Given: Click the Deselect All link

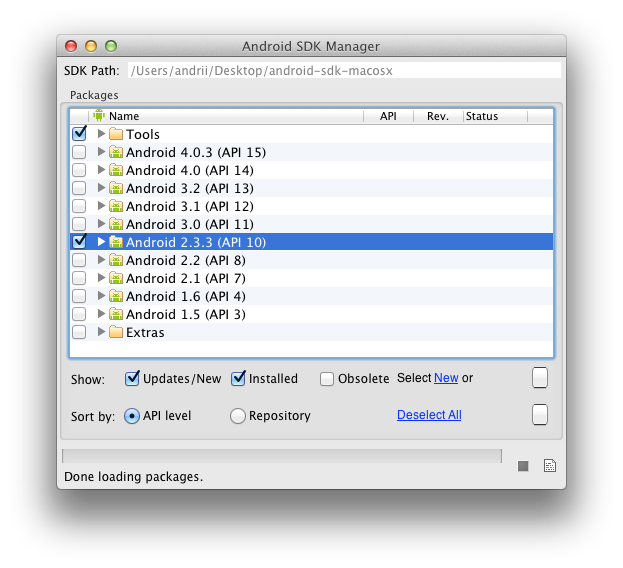Looking at the screenshot, I should tap(429, 415).
